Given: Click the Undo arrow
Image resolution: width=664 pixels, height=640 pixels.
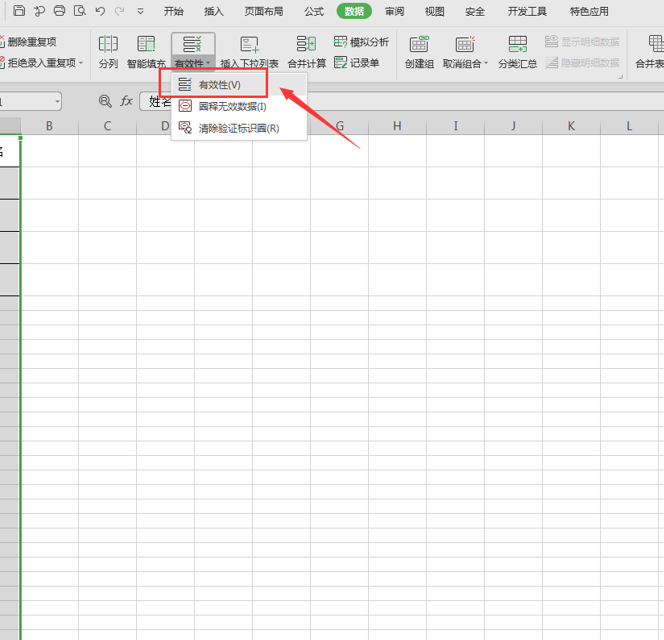Looking at the screenshot, I should [x=100, y=11].
